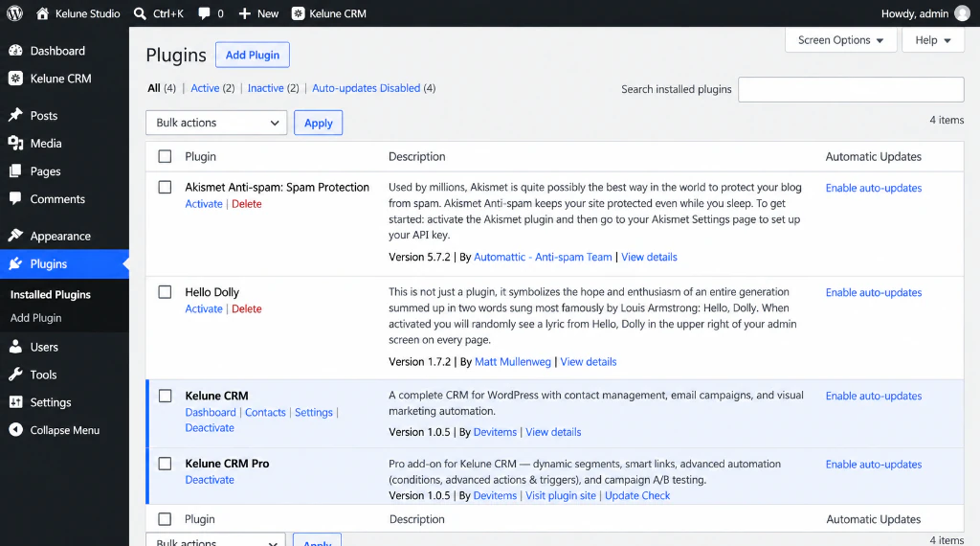Screen dimensions: 980x546
Task: Open Devitems link in Kelune CRM Pro row
Action: click(x=495, y=495)
